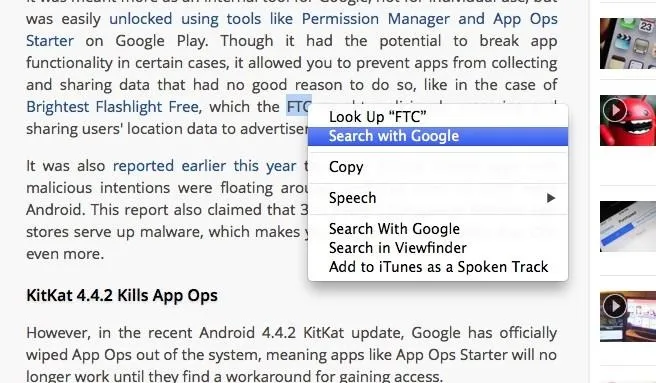
Task: Open the tablet screen sidebar thumbnail
Action: (x=628, y=226)
